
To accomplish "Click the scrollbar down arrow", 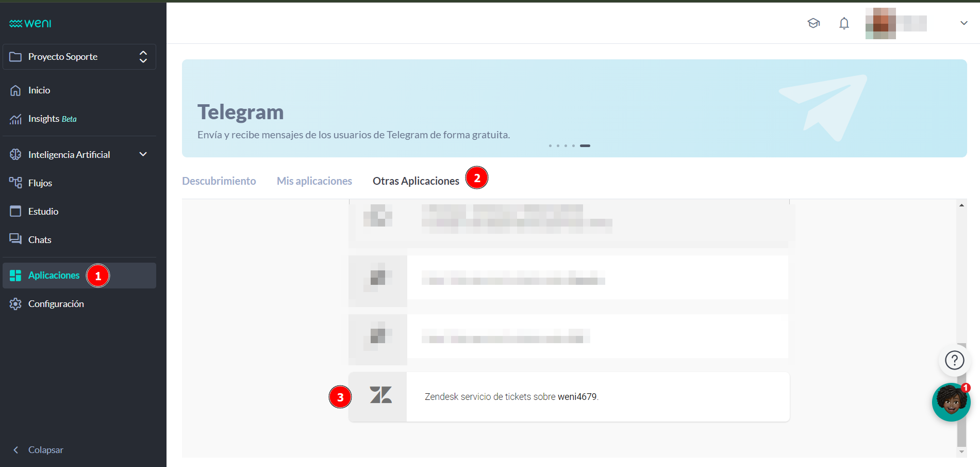I will 961,452.
